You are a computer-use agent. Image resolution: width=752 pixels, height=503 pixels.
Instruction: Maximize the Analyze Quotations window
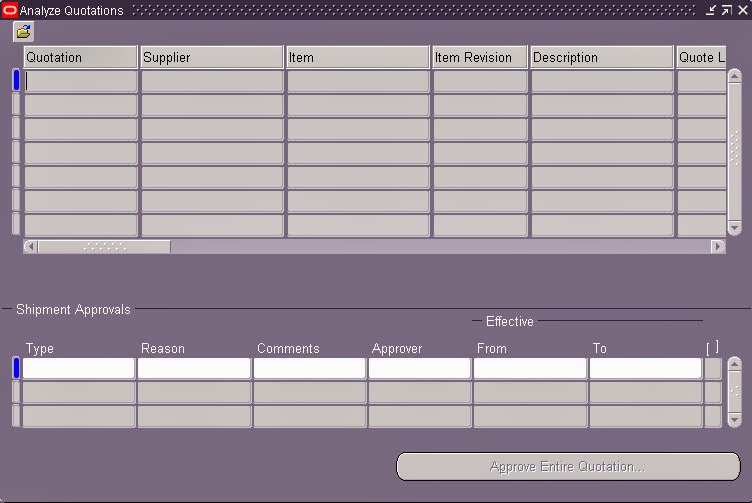coord(727,10)
